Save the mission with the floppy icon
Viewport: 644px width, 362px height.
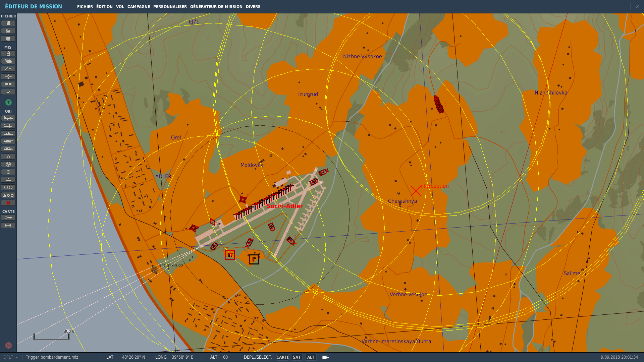8,39
